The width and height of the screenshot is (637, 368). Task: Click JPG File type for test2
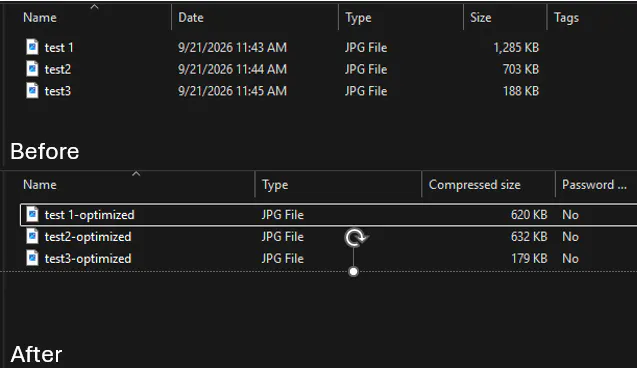pyautogui.click(x=366, y=69)
